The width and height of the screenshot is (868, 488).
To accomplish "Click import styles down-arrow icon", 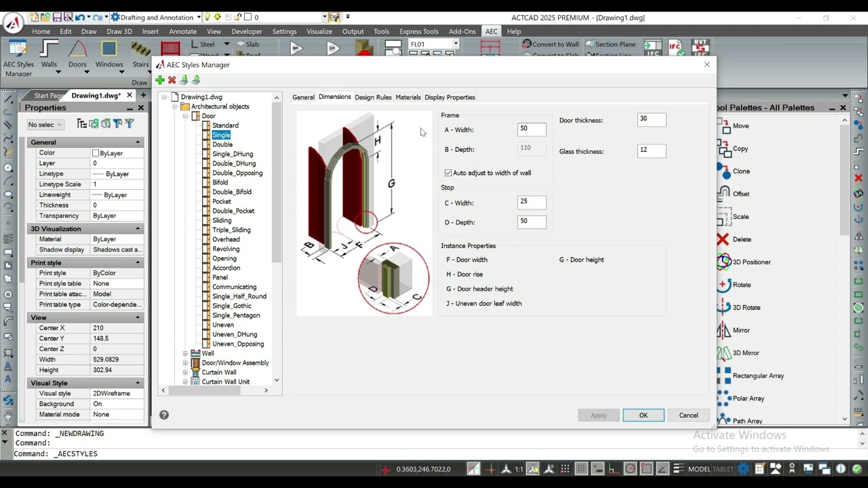I will pyautogui.click(x=184, y=80).
